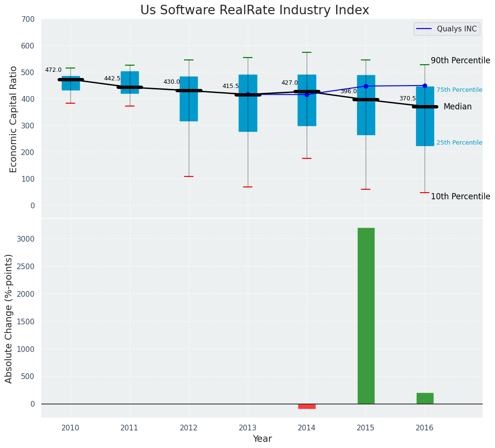Click the Qualys data point at 2014

point(307,95)
